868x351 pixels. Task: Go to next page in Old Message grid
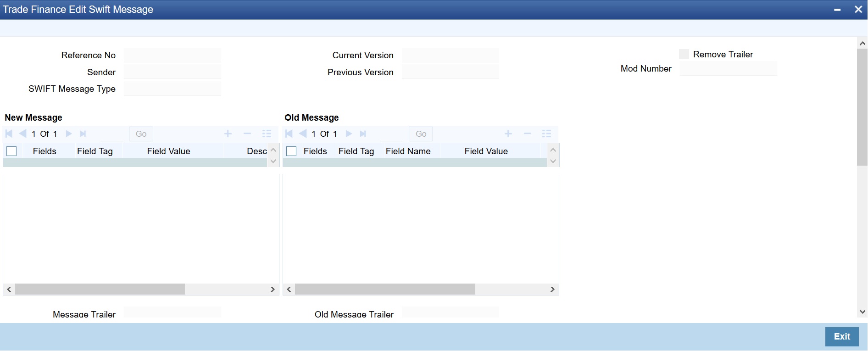349,134
